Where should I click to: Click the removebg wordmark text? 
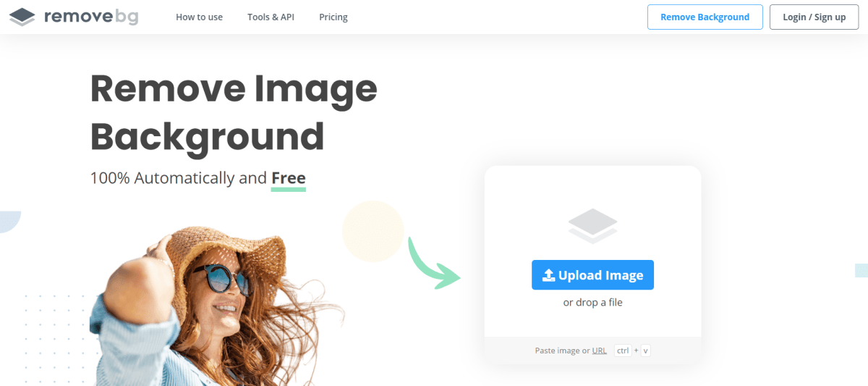pos(91,17)
